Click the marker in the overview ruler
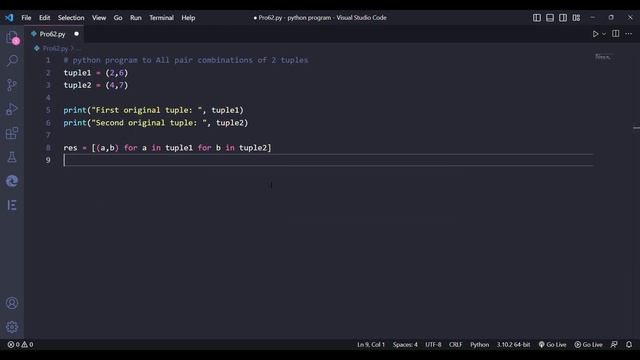The image size is (640, 360). click(x=636, y=128)
